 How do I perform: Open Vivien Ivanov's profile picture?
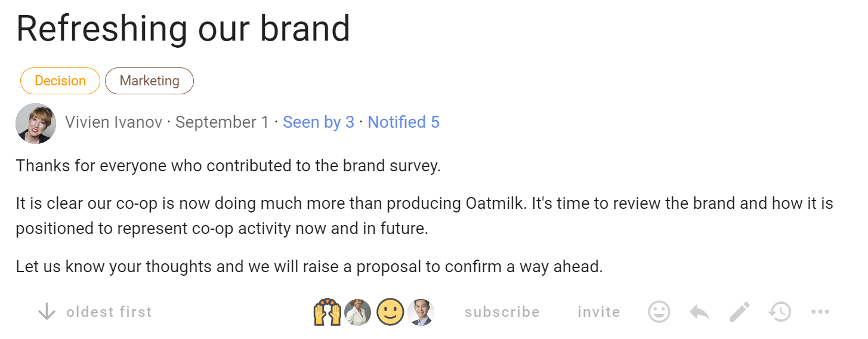[36, 124]
